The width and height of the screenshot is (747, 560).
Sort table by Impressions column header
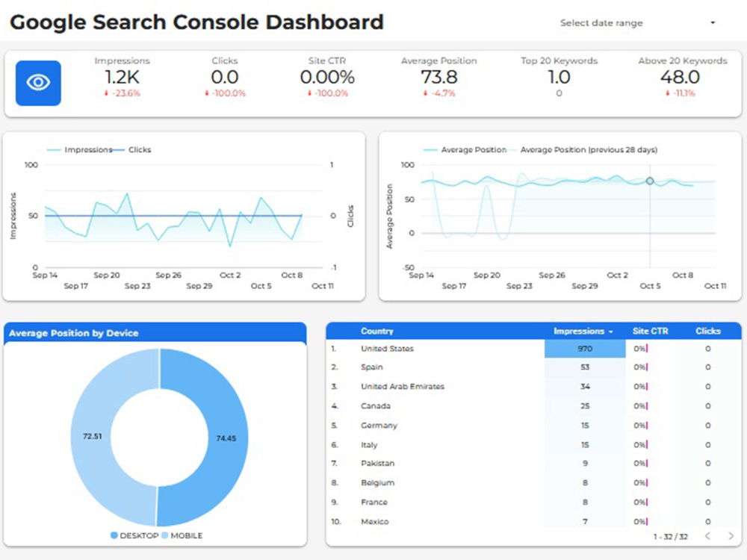point(583,331)
